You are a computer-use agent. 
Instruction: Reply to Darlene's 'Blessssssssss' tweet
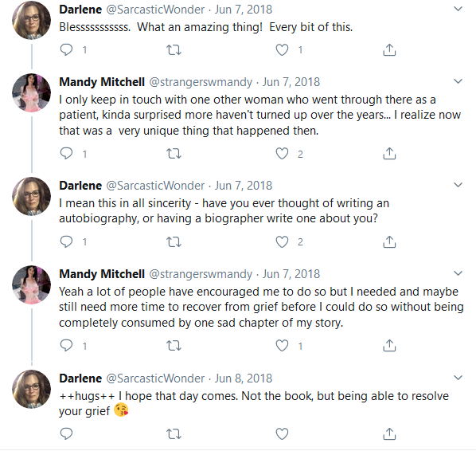67,50
